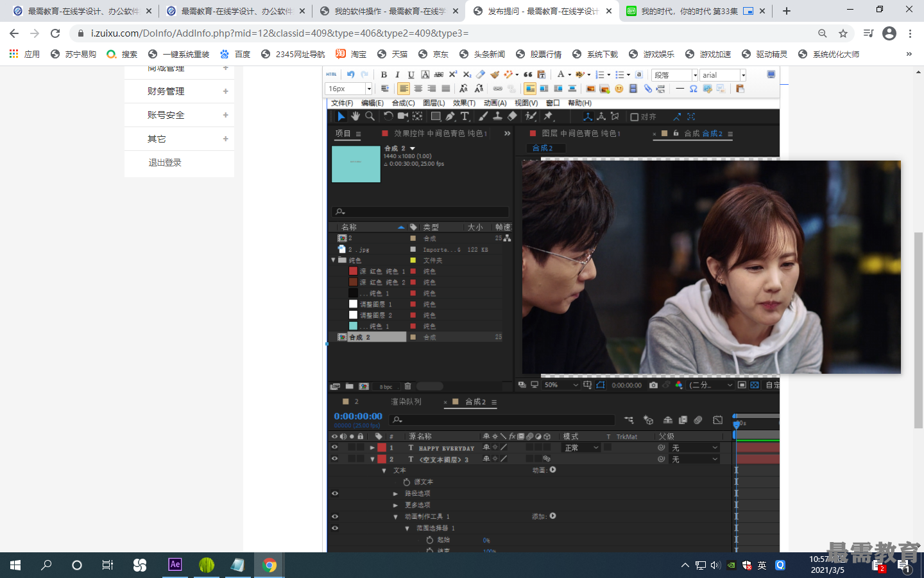
Task: Expand the 路径选项 property group
Action: [395, 494]
